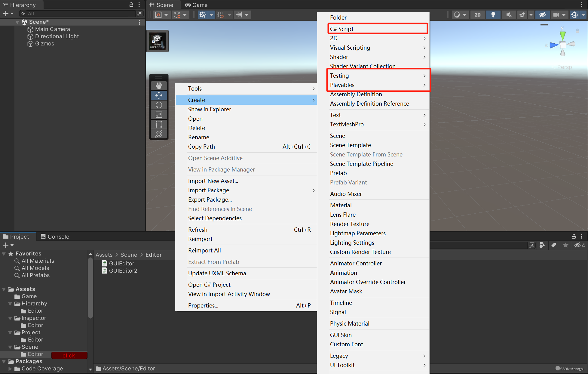This screenshot has width=588, height=374.
Task: Click the Scene orientation gizmo
Action: coord(562,45)
